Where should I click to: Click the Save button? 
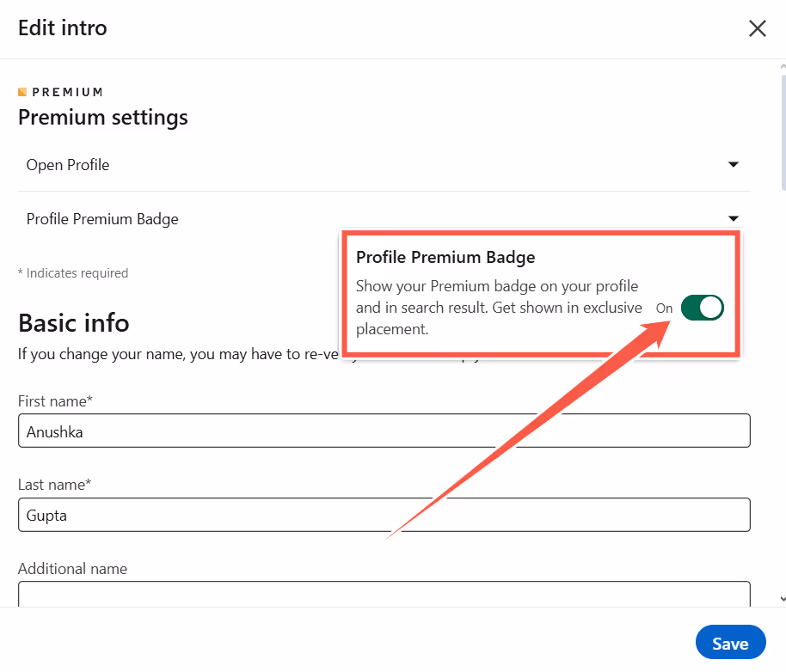click(x=730, y=642)
